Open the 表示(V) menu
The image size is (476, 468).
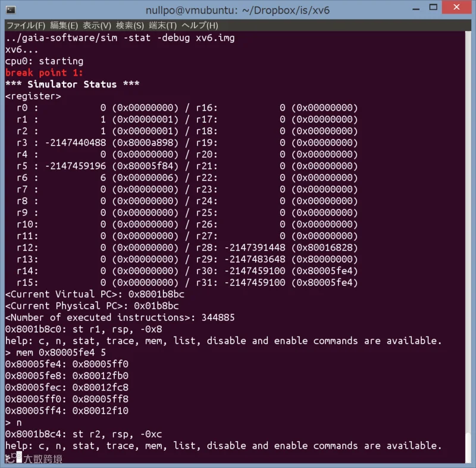point(97,26)
